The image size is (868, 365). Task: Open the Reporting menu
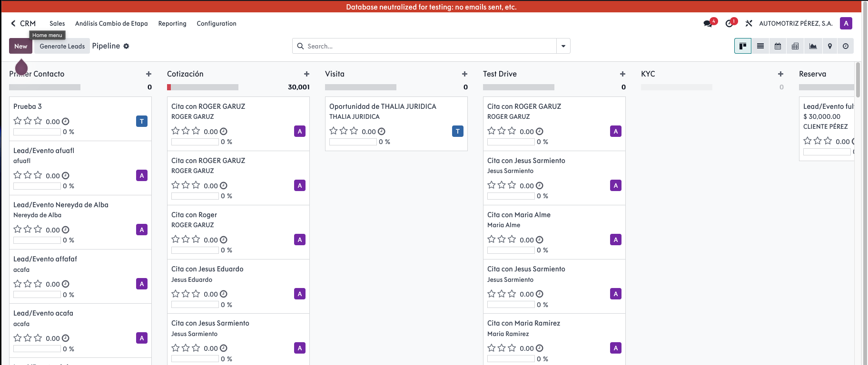coord(172,23)
